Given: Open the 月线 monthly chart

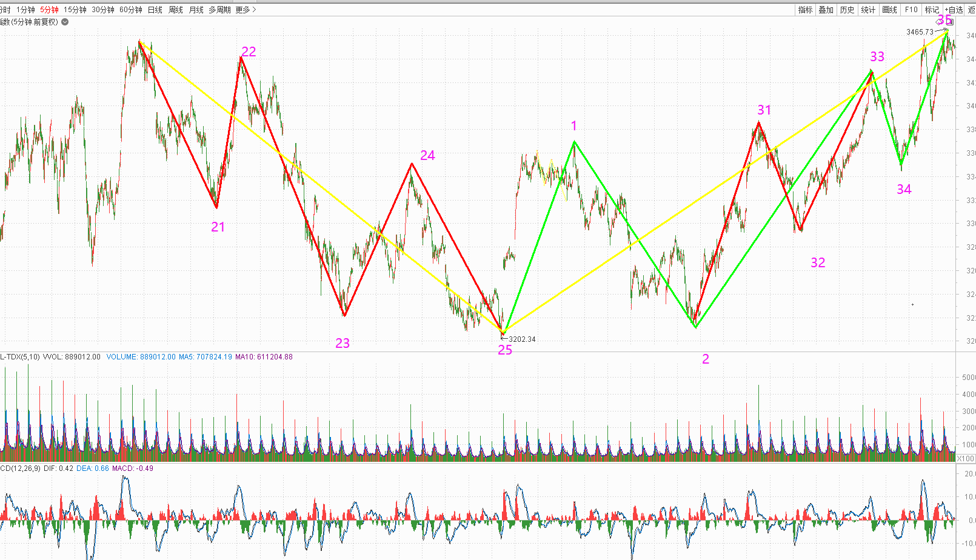Looking at the screenshot, I should [x=196, y=10].
